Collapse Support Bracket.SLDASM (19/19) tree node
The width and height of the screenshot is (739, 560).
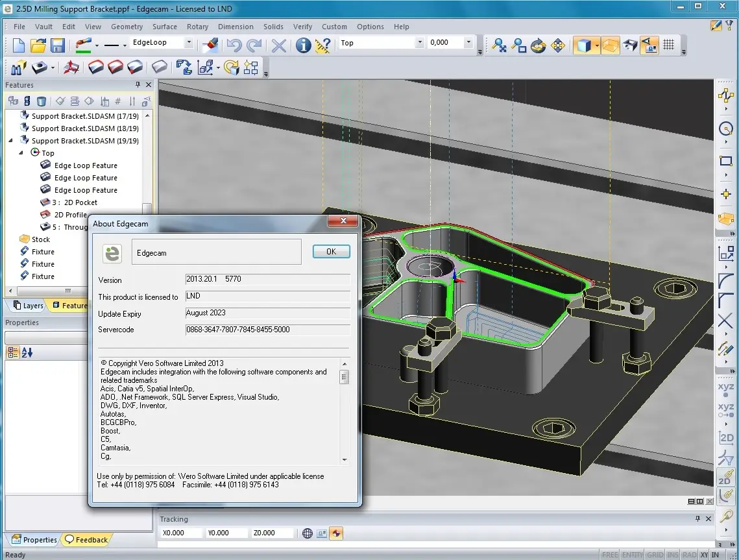pyautogui.click(x=11, y=140)
